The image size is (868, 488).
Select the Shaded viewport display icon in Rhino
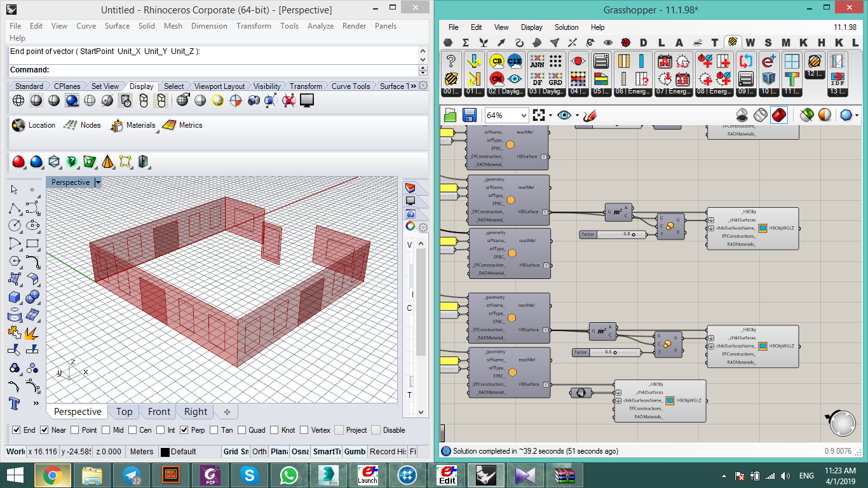click(36, 100)
